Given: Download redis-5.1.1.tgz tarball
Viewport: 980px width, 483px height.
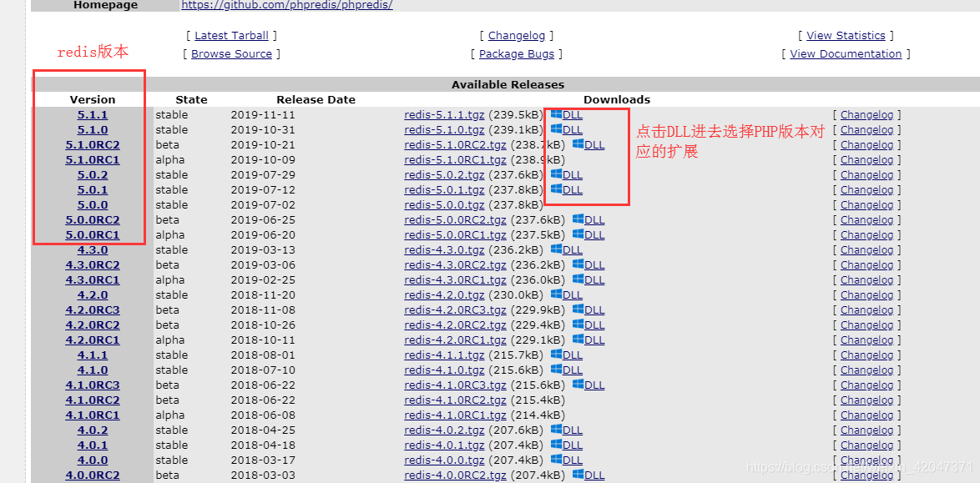Looking at the screenshot, I should (444, 115).
